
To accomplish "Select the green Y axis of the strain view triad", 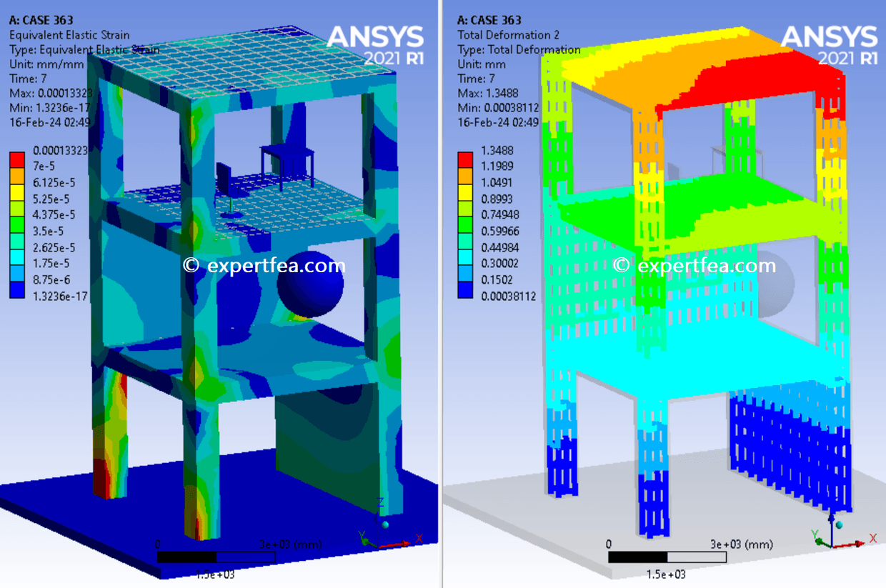I will tap(365, 541).
